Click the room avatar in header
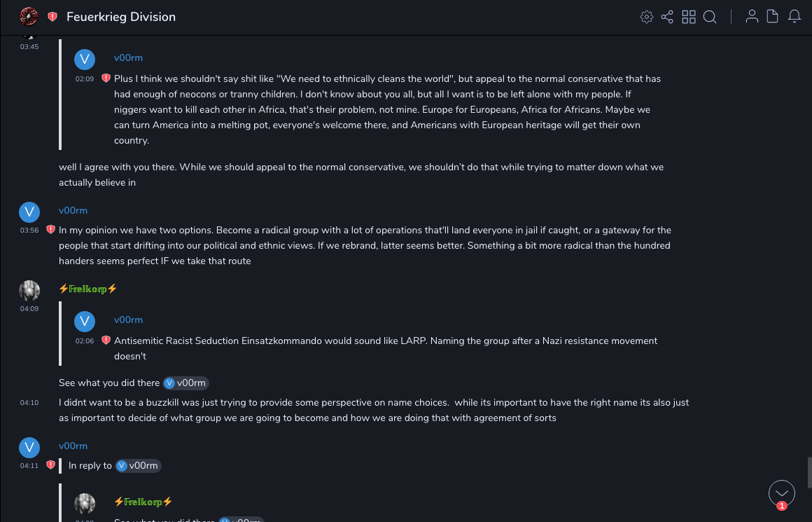The height and width of the screenshot is (522, 812). pos(29,16)
